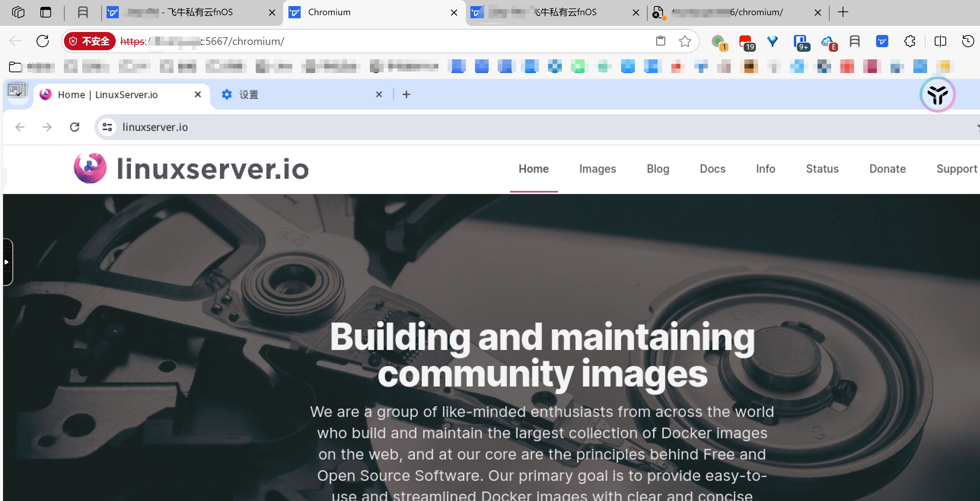Click the outer browser reload button
Screen dimensions: 980x501
point(43,41)
